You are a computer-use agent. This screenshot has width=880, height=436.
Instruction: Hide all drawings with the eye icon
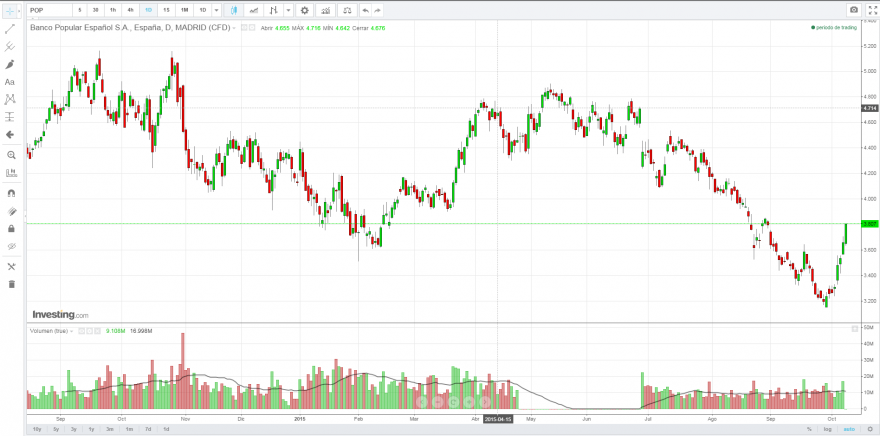tap(11, 246)
